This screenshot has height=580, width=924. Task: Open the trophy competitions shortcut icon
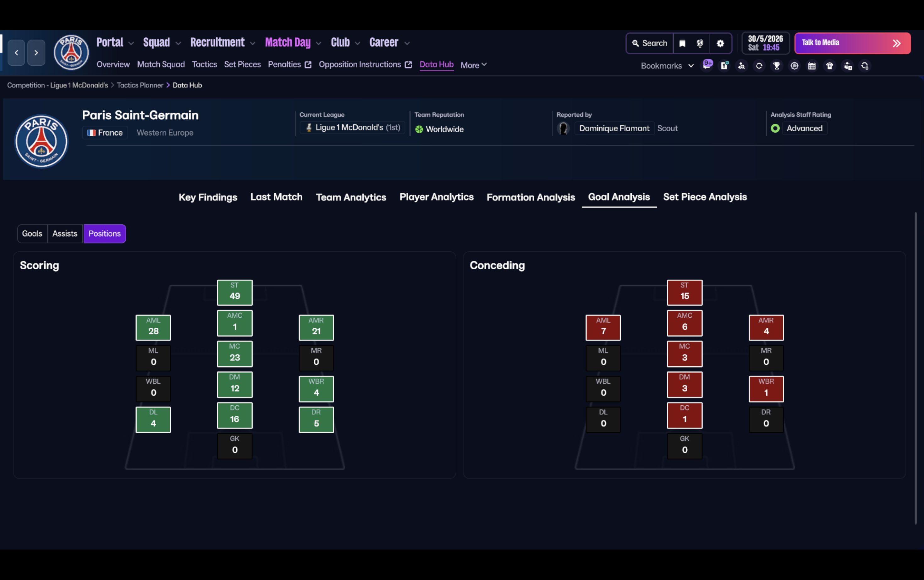click(x=777, y=66)
